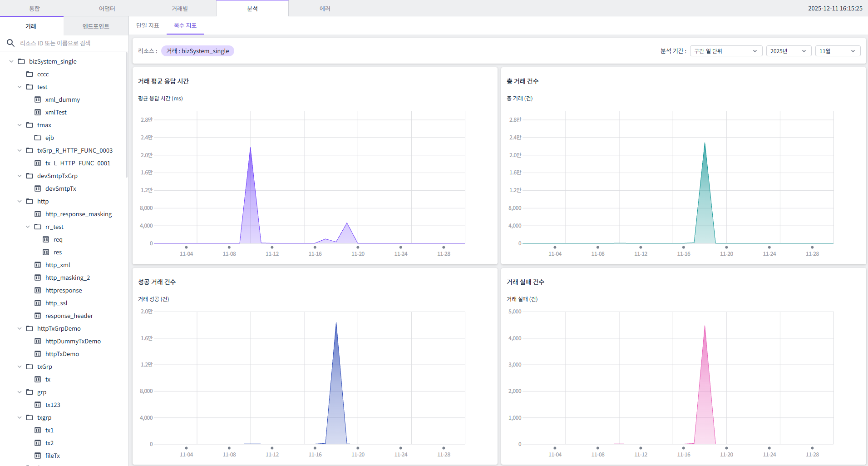Screen dimensions: 868x466
Task: Open the 11월 month dropdown
Action: point(837,51)
